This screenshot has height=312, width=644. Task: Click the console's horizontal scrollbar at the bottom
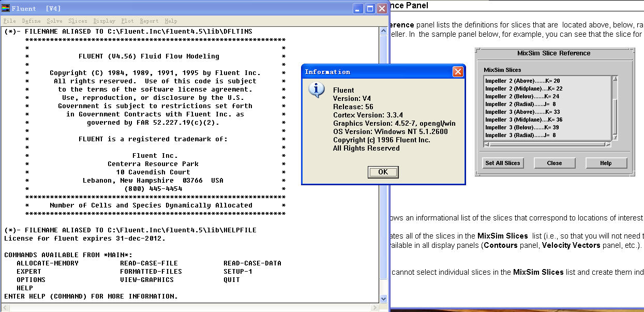[x=190, y=307]
